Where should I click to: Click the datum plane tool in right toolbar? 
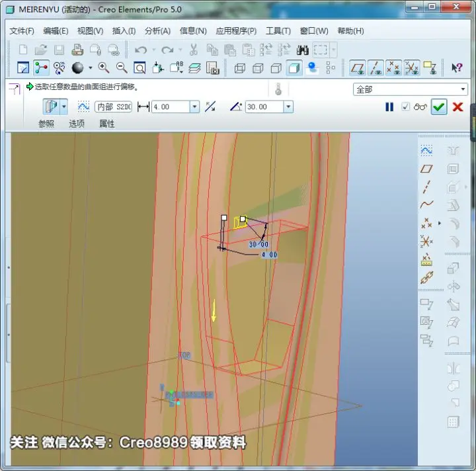tap(426, 169)
